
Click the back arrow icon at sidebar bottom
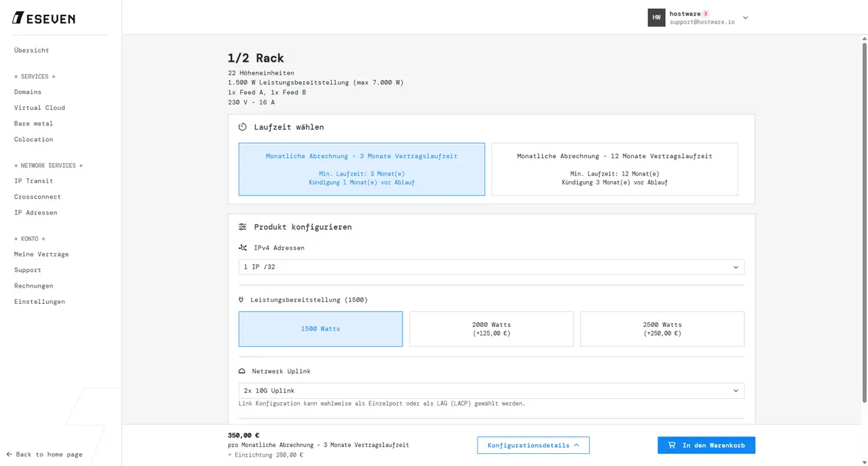pos(10,454)
